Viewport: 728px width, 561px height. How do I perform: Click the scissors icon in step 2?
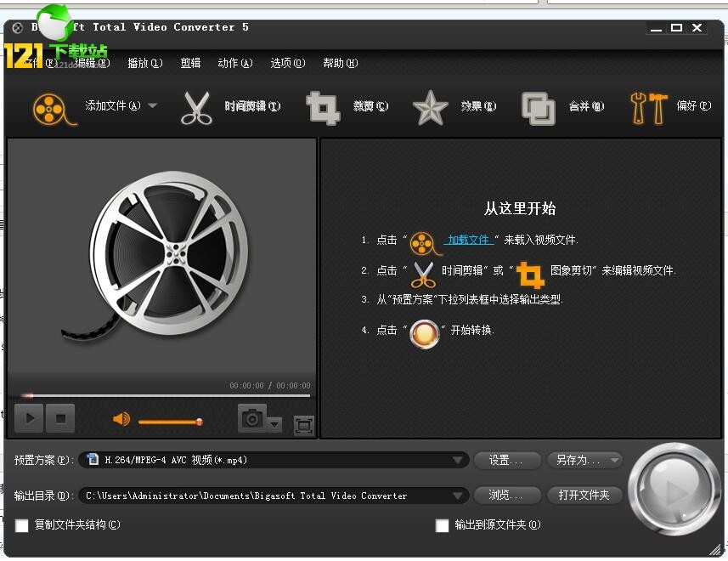click(x=423, y=275)
